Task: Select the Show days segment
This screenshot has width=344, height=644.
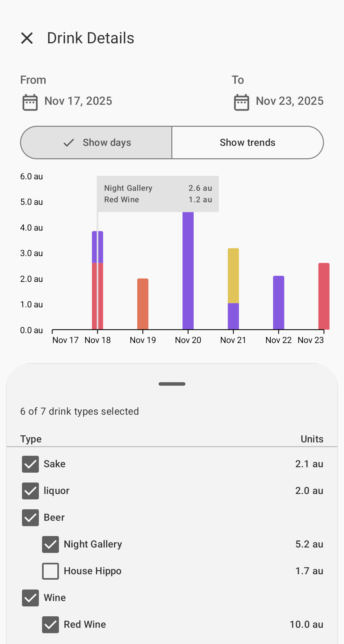Action: click(96, 142)
